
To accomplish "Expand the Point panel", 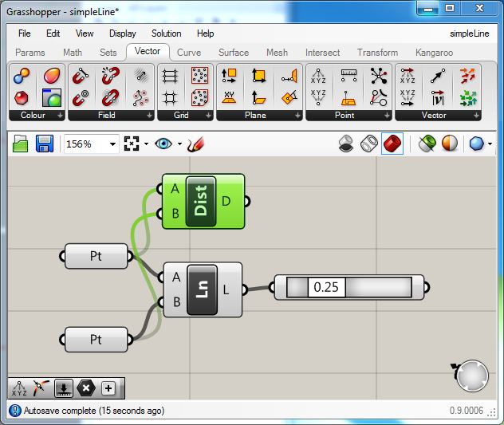I will tap(387, 115).
